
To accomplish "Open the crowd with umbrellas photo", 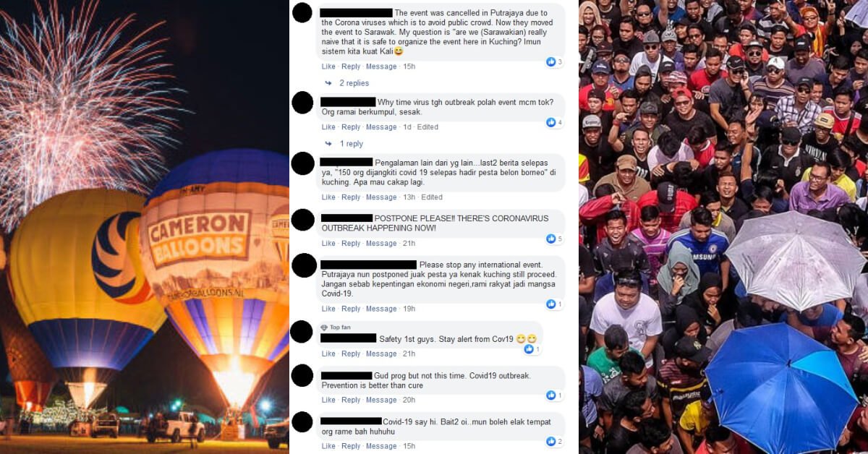I will [723, 227].
